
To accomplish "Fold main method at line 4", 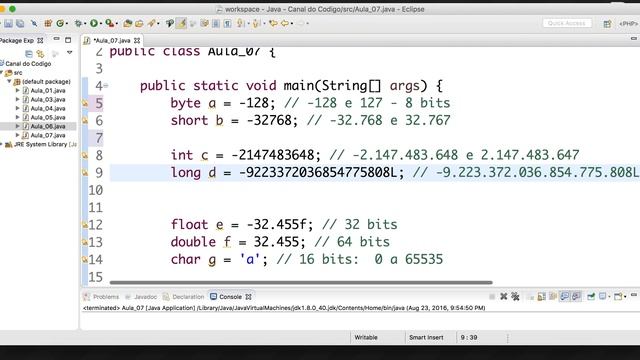I will [x=106, y=86].
